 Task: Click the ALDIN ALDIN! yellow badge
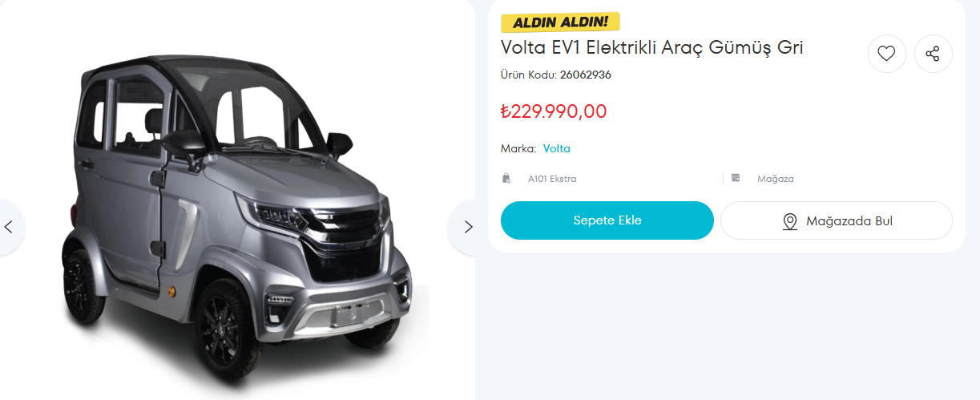[561, 22]
